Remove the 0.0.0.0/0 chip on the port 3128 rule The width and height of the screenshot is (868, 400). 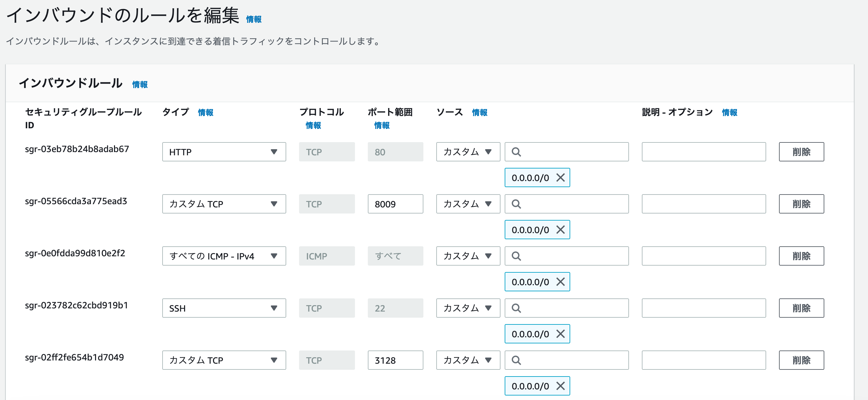point(560,386)
